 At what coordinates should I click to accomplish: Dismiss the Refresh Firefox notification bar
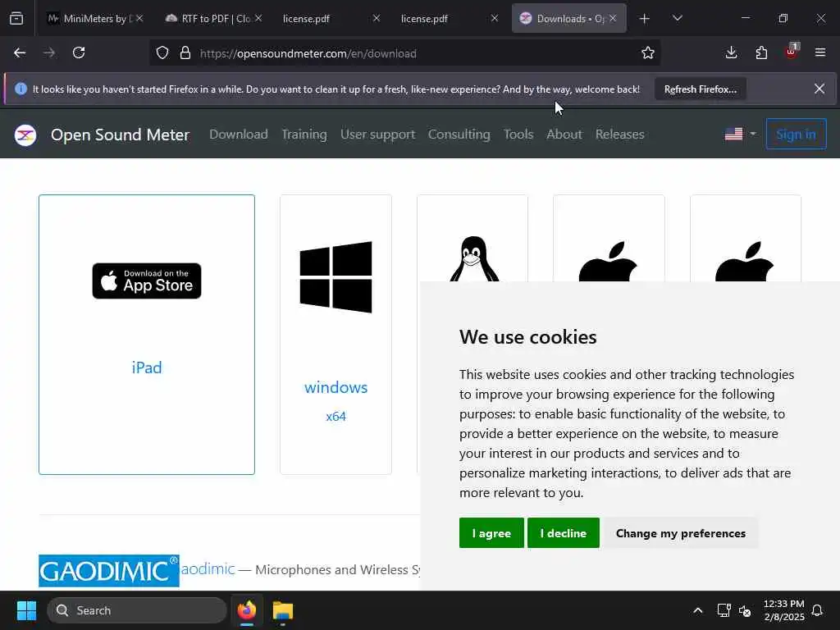(x=819, y=89)
